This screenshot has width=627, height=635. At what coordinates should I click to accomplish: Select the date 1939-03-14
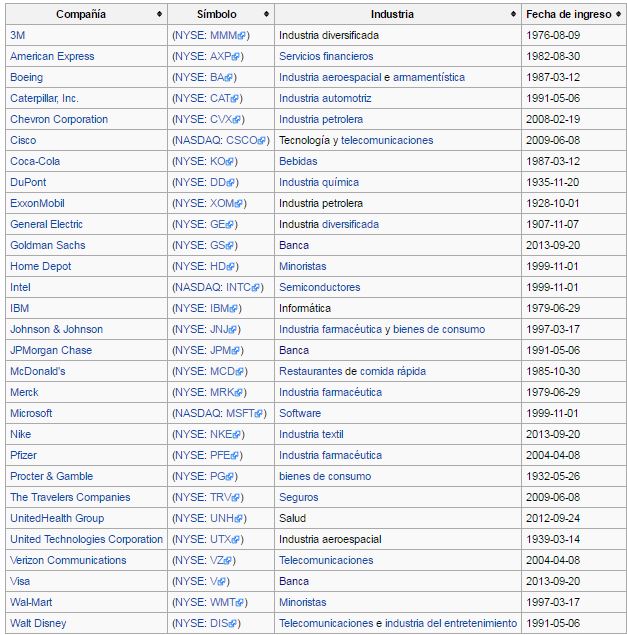tap(553, 539)
